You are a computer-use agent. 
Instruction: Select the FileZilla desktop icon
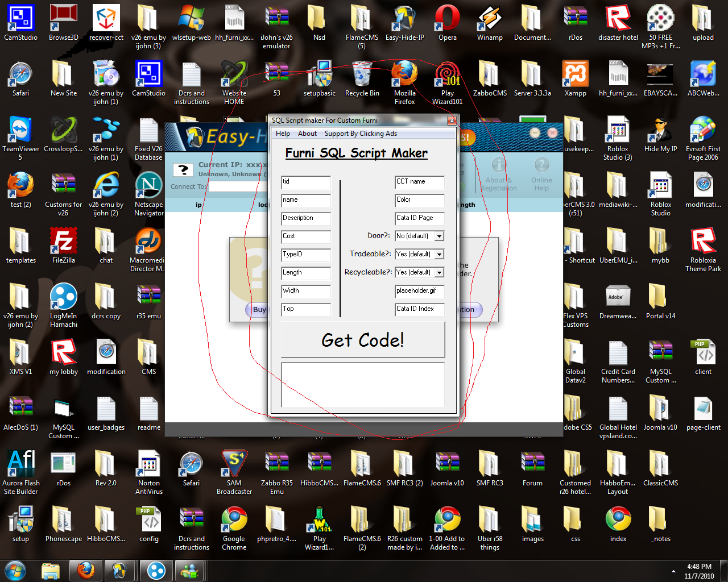(x=63, y=247)
